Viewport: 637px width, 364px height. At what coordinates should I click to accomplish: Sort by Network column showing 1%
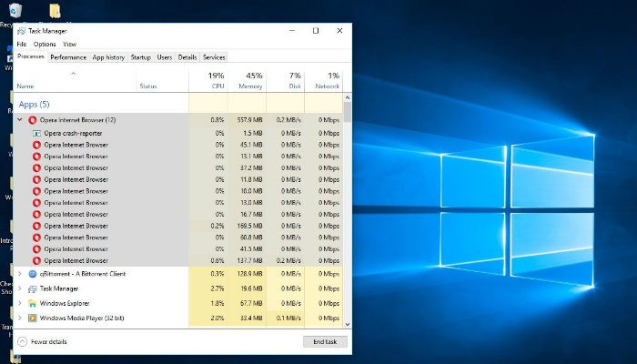pos(323,80)
